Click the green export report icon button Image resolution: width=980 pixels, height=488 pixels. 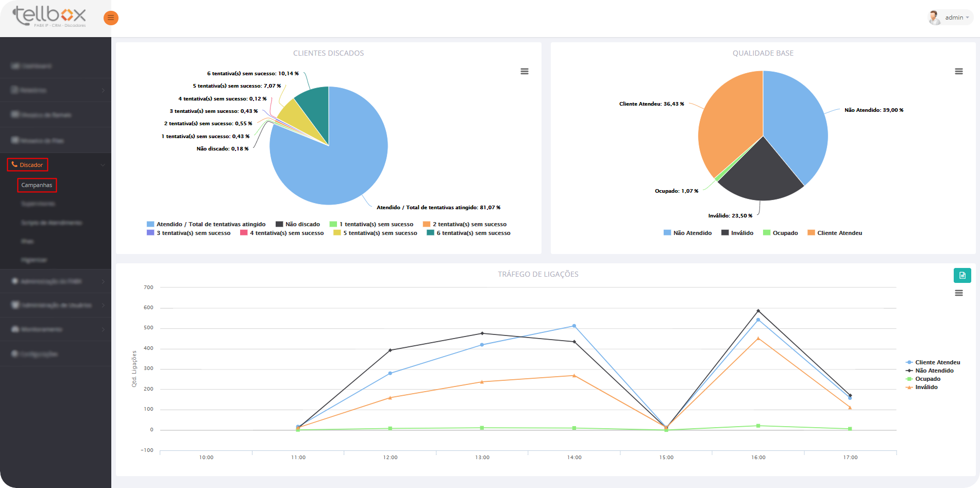coord(962,276)
